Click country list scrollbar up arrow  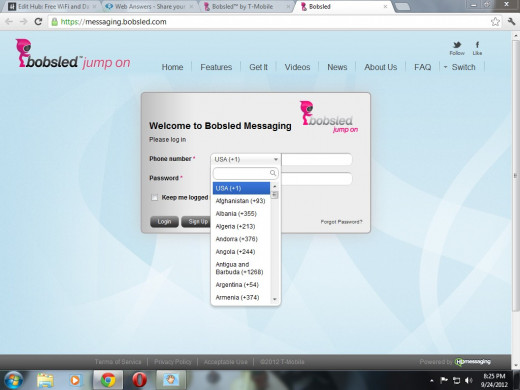(x=275, y=186)
